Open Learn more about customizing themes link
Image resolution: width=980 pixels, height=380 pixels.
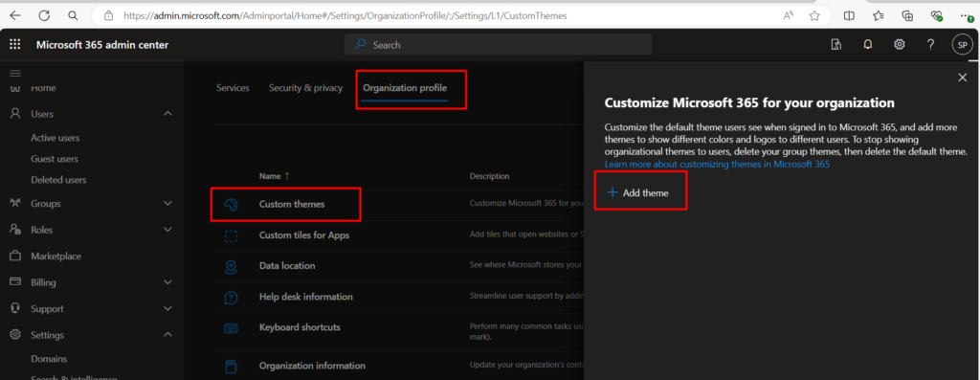(717, 165)
